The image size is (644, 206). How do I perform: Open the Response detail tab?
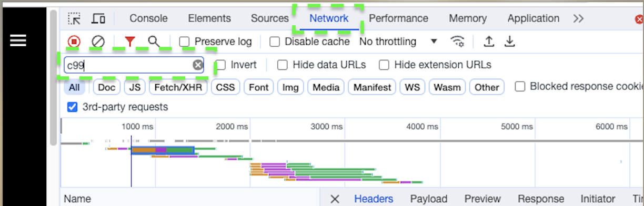click(541, 199)
